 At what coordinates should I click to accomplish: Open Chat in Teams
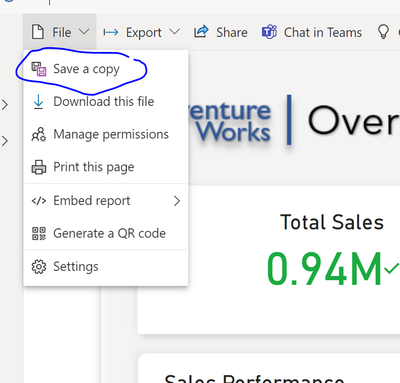312,32
